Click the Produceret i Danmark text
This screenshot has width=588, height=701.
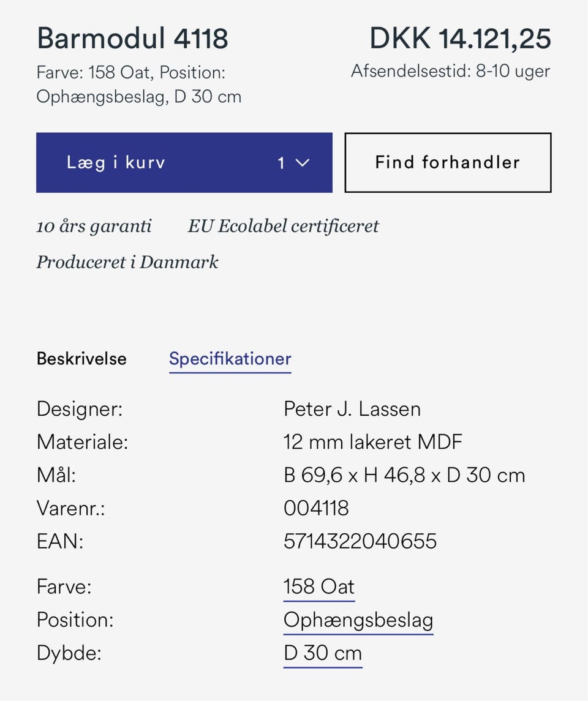coord(127,263)
